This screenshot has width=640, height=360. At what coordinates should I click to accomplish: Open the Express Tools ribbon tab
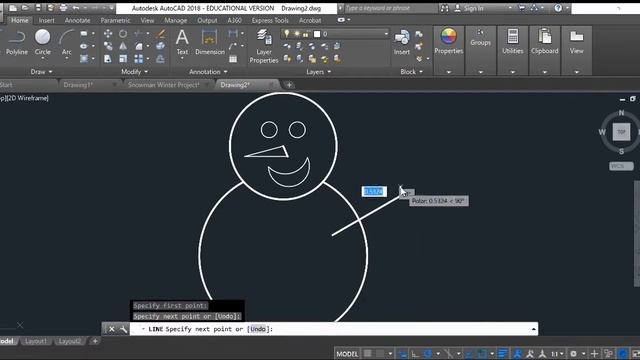click(x=270, y=20)
